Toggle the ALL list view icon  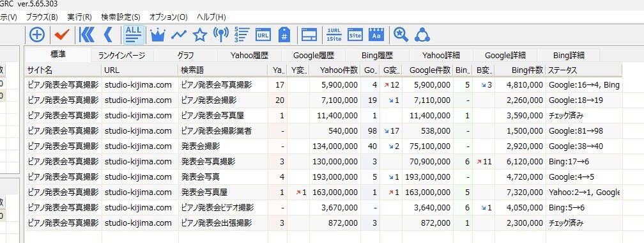point(134,35)
